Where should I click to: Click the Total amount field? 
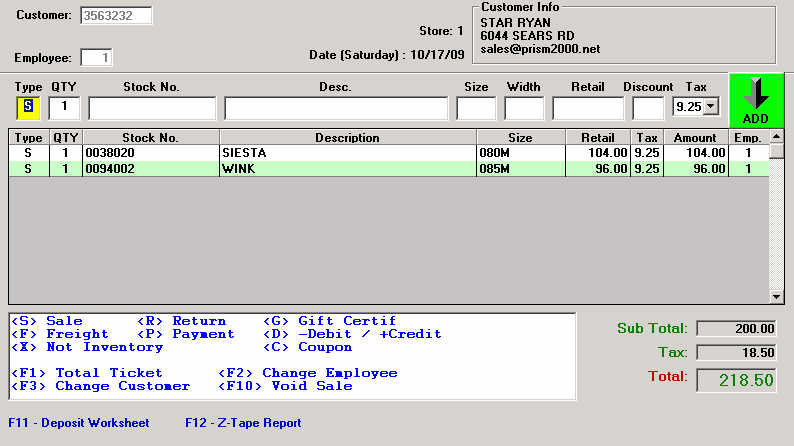pos(735,381)
